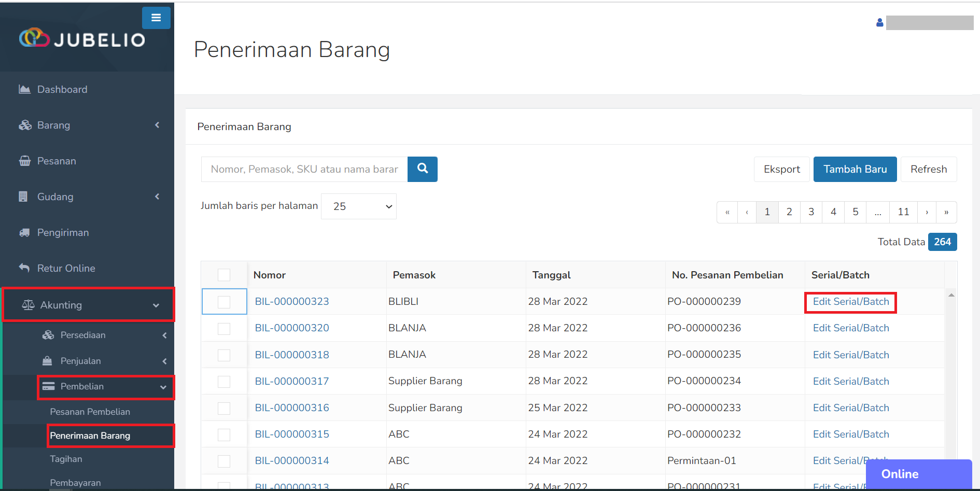The width and height of the screenshot is (980, 491).
Task: Go to page 5
Action: click(856, 212)
